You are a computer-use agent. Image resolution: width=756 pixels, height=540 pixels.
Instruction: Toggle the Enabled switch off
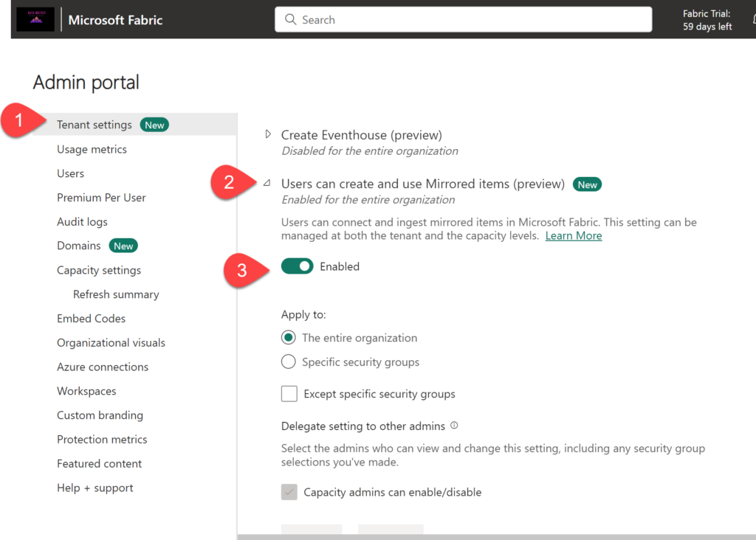click(297, 266)
